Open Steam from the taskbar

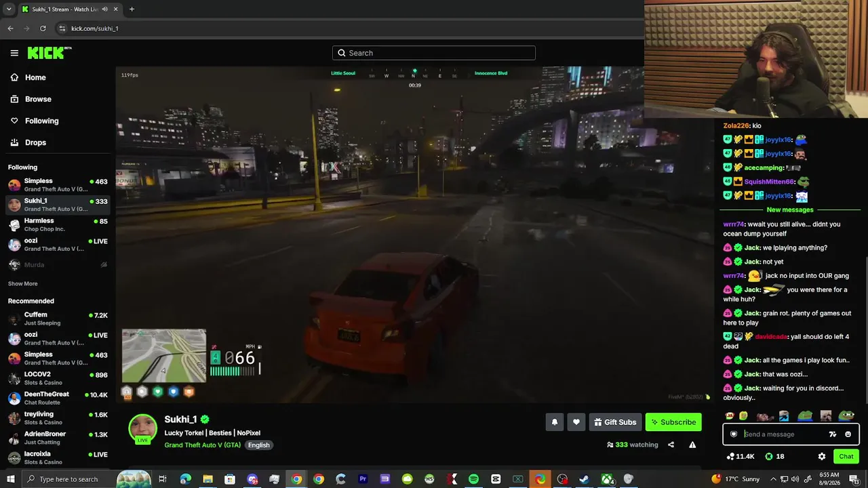pos(584,479)
